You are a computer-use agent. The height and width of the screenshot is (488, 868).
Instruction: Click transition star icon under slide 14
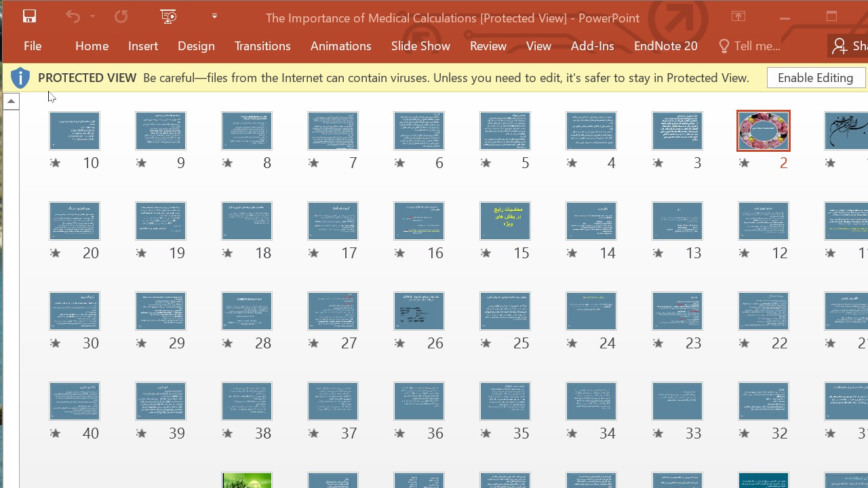[x=572, y=253]
